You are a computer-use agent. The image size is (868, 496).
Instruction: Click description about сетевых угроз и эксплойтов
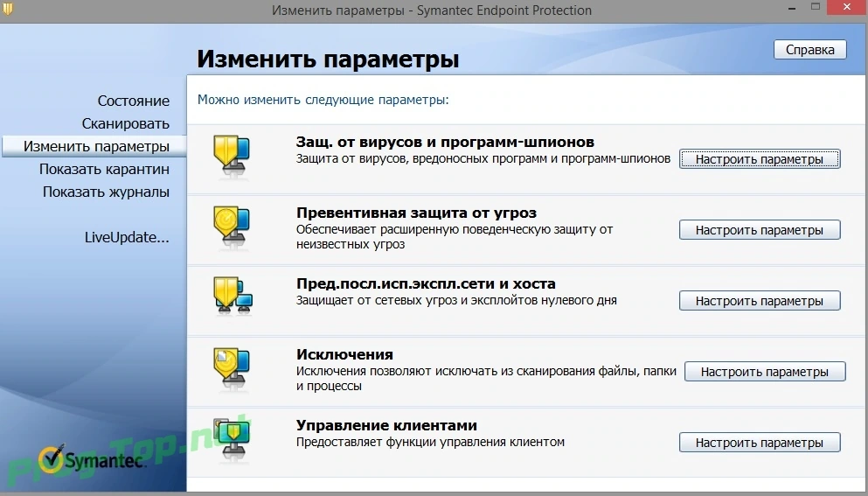coord(456,300)
